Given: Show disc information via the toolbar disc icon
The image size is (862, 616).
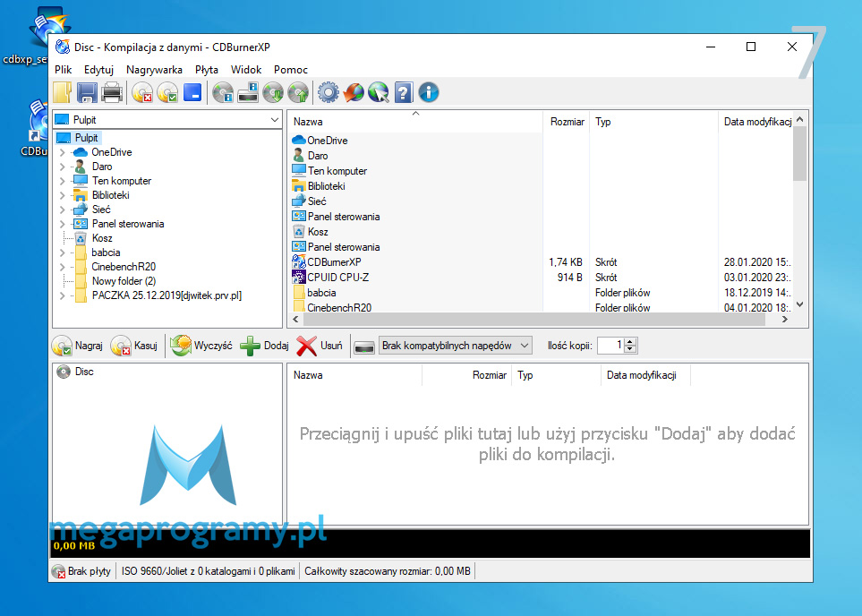Looking at the screenshot, I should point(223,92).
